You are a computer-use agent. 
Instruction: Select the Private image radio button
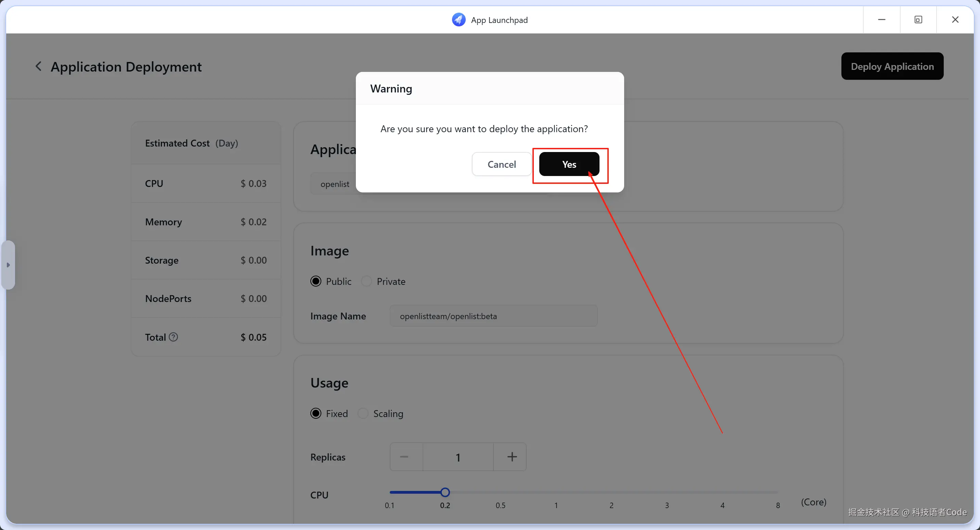point(366,281)
